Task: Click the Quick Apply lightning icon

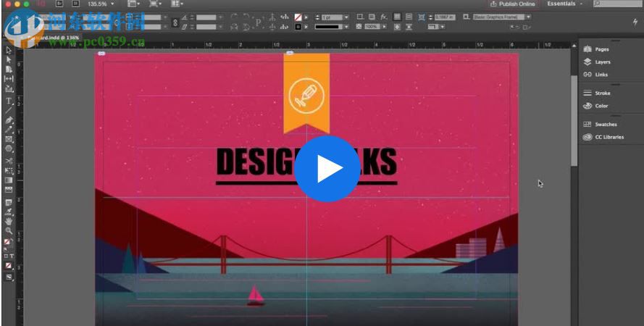Action: 635,22
